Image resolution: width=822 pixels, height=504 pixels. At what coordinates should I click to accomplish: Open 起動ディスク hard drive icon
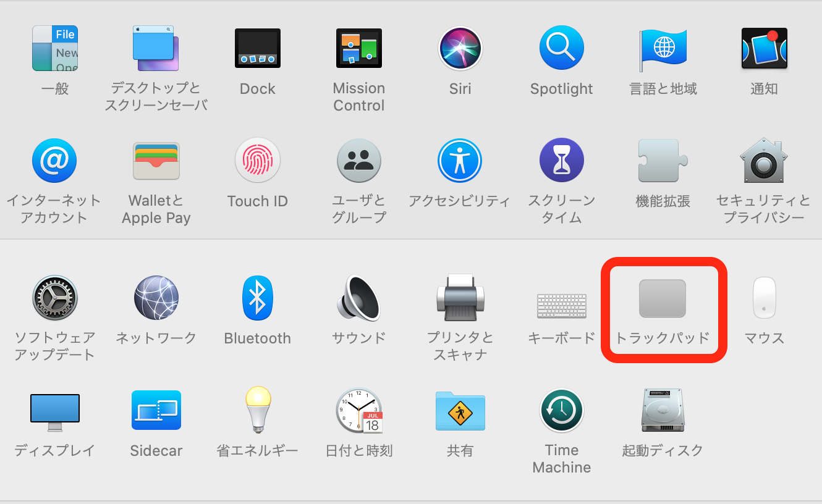pos(663,410)
